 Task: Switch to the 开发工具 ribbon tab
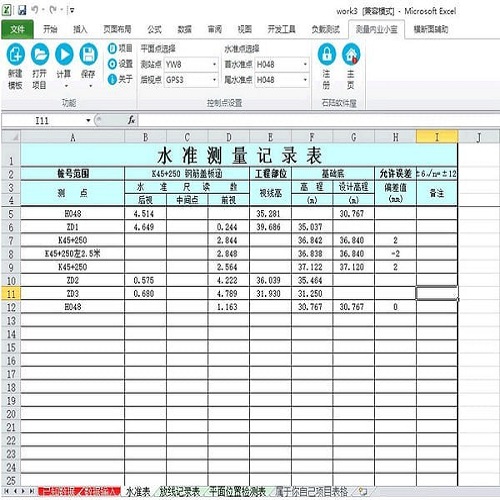282,29
